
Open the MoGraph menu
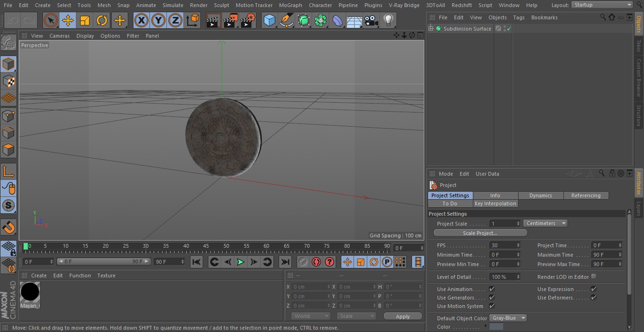290,5
